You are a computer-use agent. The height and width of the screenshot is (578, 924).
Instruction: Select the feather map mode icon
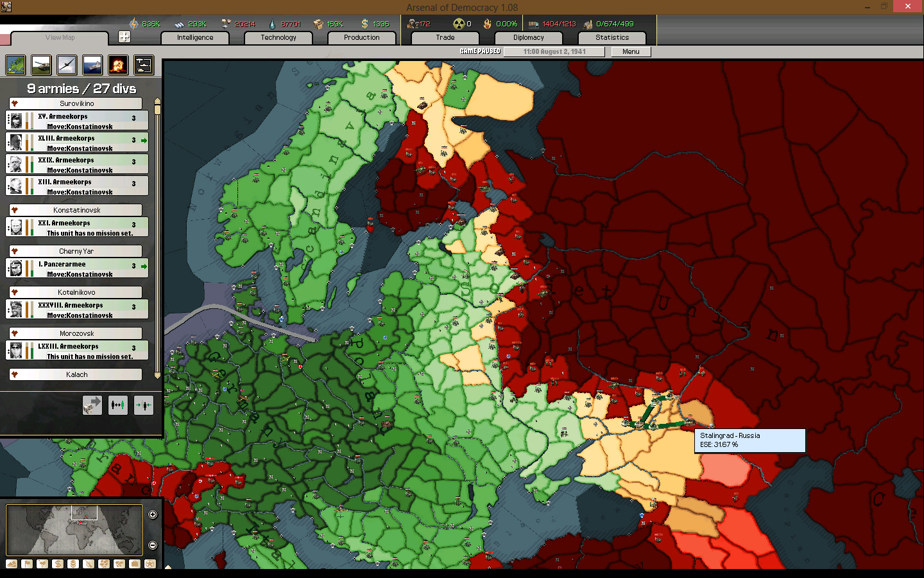tap(89, 564)
